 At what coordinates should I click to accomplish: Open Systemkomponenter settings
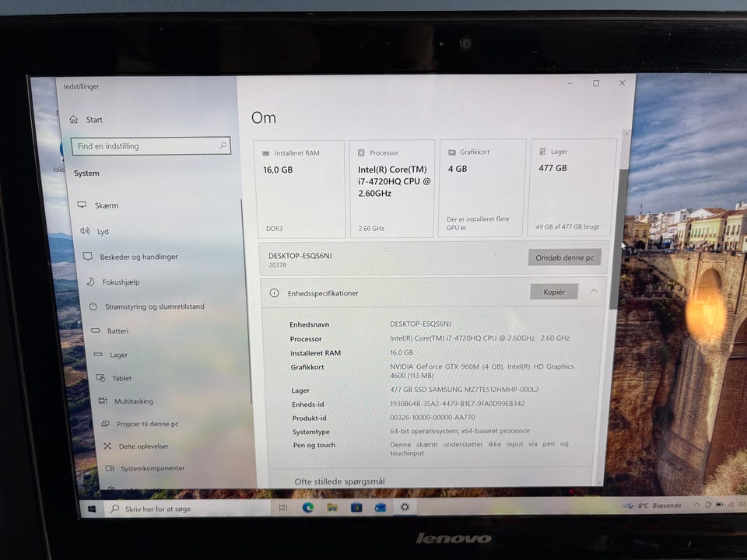click(x=145, y=468)
